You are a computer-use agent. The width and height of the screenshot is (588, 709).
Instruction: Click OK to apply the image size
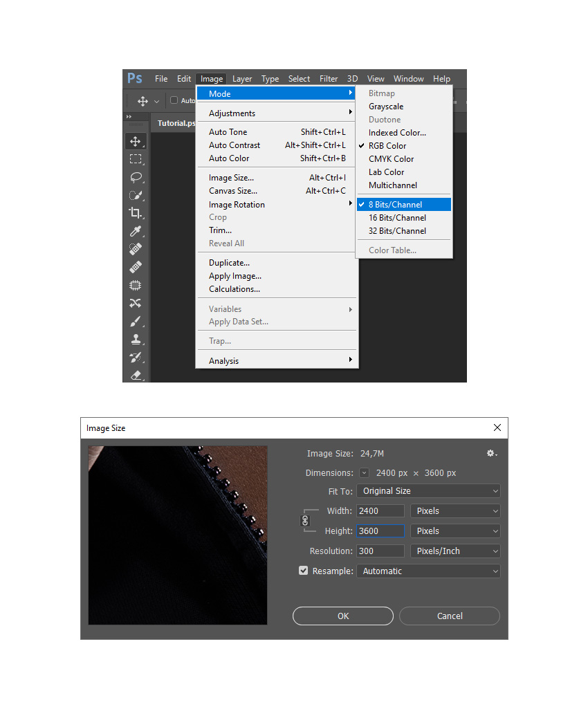(342, 616)
